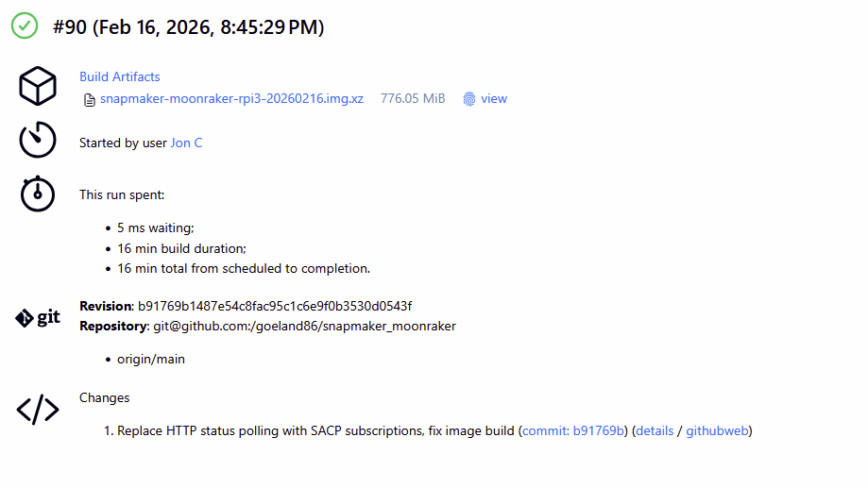Click the started-by timer icon

click(39, 141)
